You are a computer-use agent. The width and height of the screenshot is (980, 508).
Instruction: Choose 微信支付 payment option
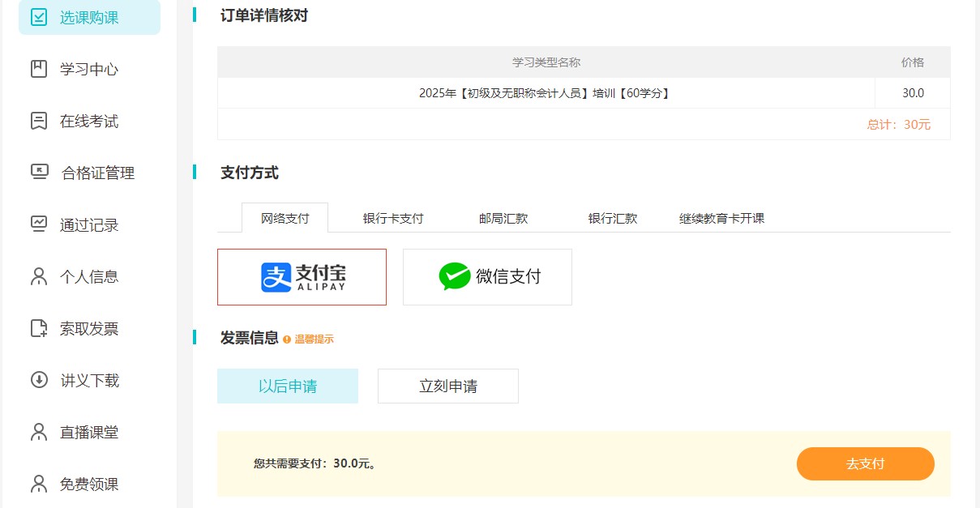(x=487, y=277)
